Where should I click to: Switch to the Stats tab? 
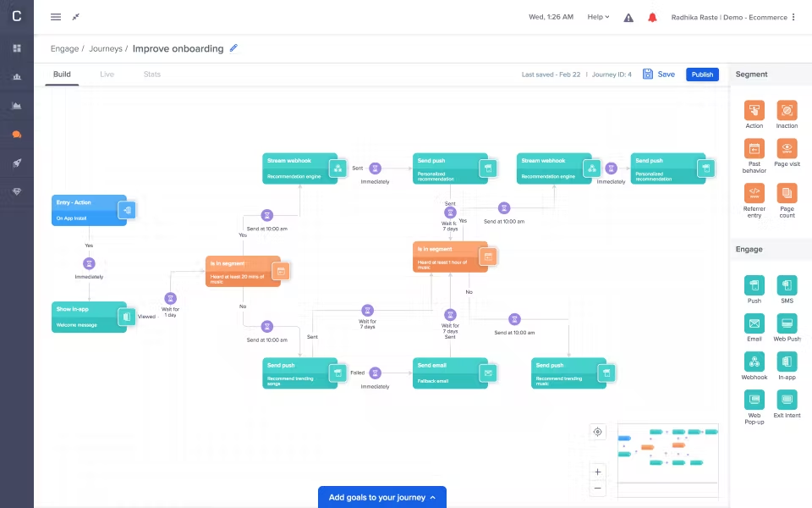pyautogui.click(x=151, y=75)
